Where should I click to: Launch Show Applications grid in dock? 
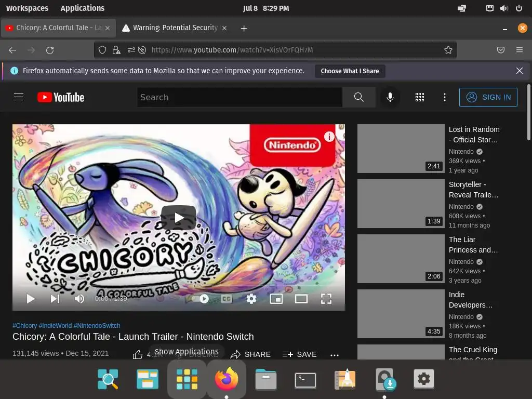point(187,379)
